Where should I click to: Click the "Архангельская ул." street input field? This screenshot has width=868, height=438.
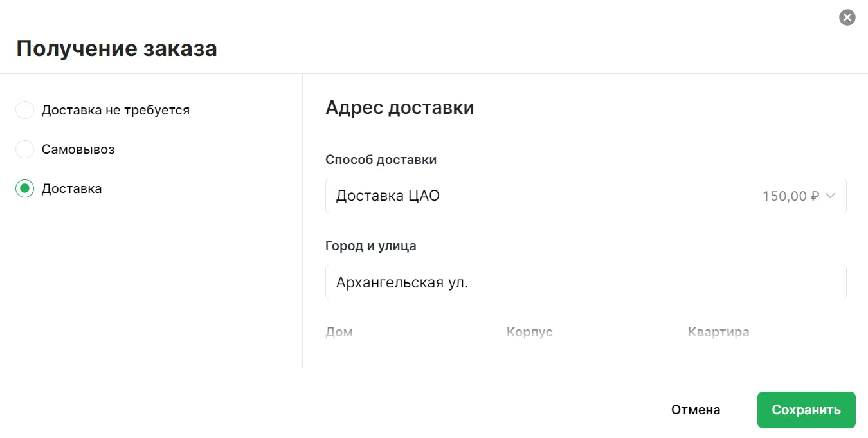[585, 282]
